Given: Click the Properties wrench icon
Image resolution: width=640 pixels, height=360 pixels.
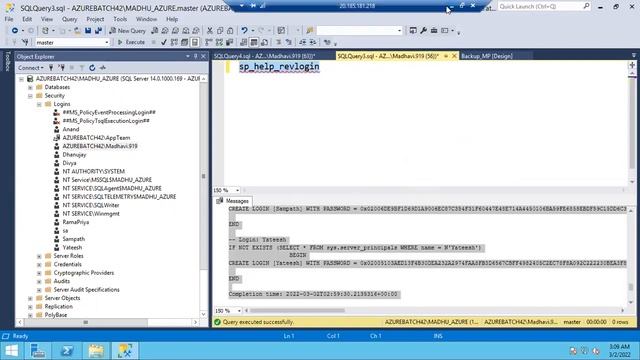Looking at the screenshot, I should tap(423, 31).
